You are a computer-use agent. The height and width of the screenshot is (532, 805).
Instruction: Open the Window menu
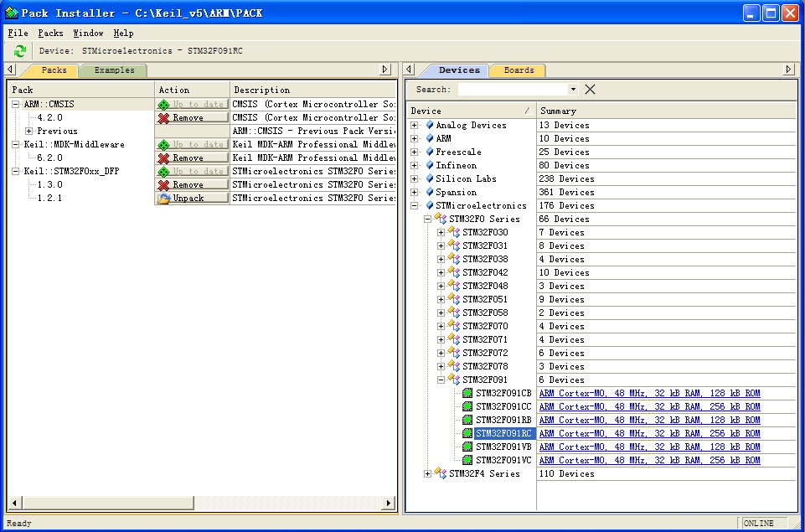[88, 33]
